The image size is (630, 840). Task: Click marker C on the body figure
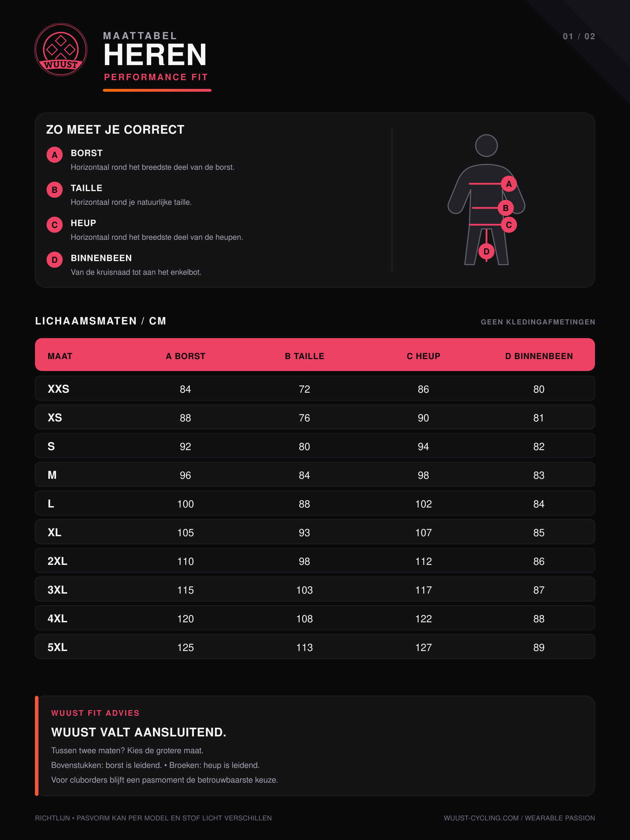click(509, 225)
